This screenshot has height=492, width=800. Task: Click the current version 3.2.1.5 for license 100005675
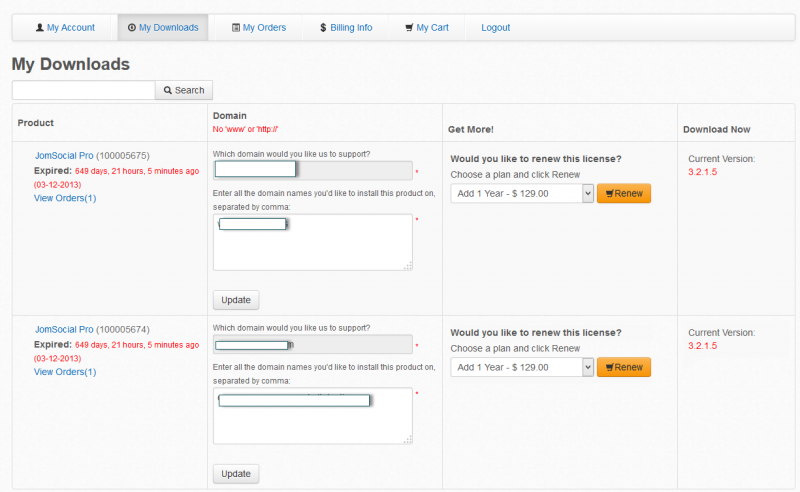coord(703,172)
